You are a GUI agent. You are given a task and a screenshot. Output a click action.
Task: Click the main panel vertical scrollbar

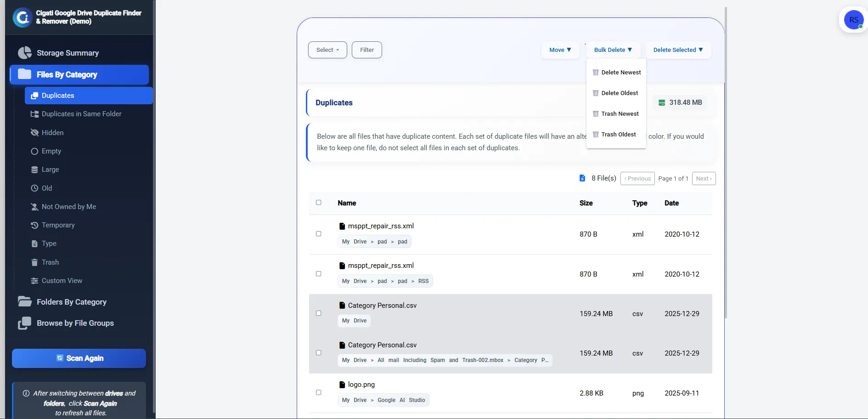[726, 161]
